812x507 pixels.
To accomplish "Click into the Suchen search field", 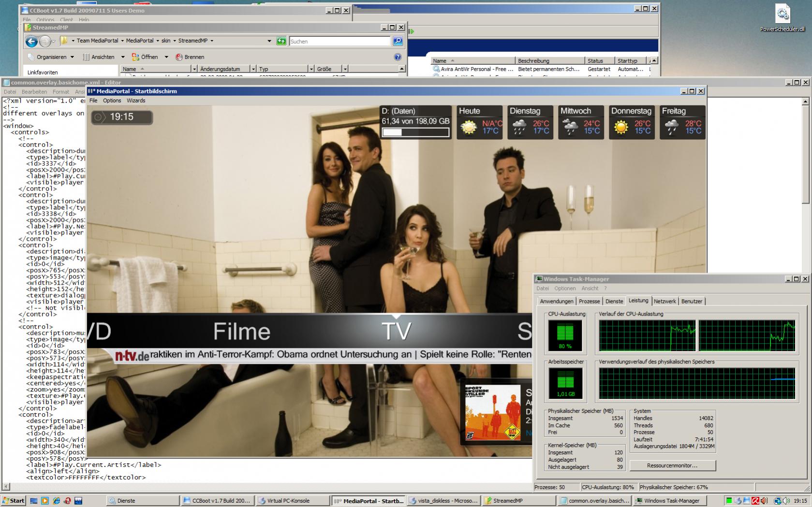I will [x=340, y=42].
